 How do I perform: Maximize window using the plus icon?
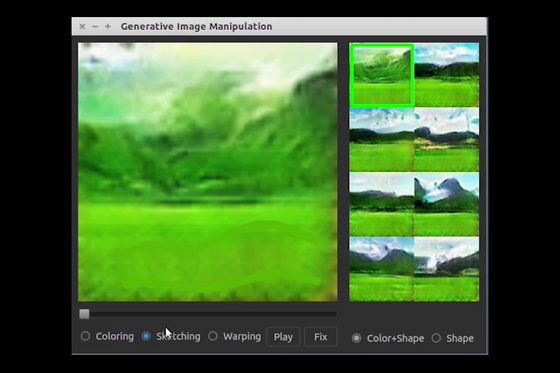point(108,26)
